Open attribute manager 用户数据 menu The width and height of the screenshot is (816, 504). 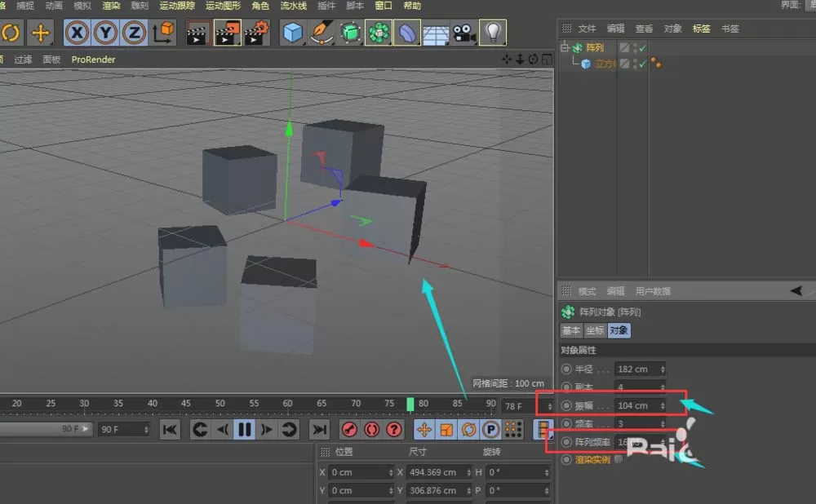click(653, 291)
